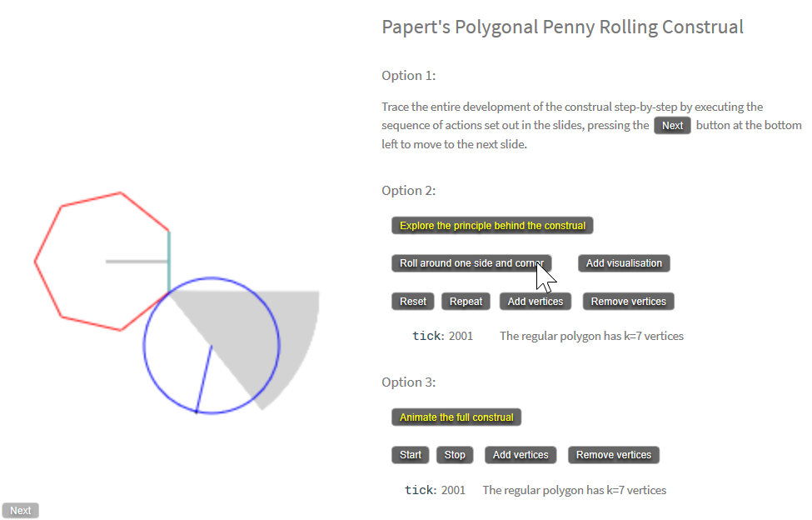812x520 pixels.
Task: Click the tick value 2001 under Option 3
Action: pos(453,490)
